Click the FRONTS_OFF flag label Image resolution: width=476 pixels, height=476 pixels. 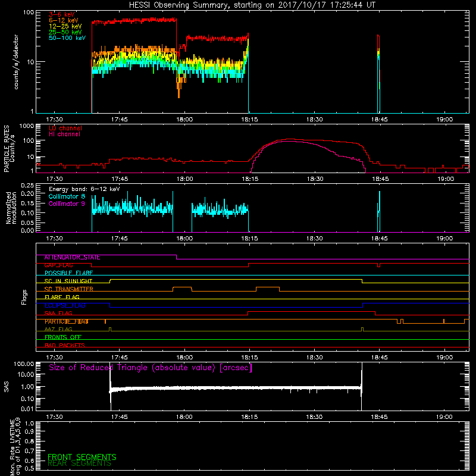pos(63,337)
